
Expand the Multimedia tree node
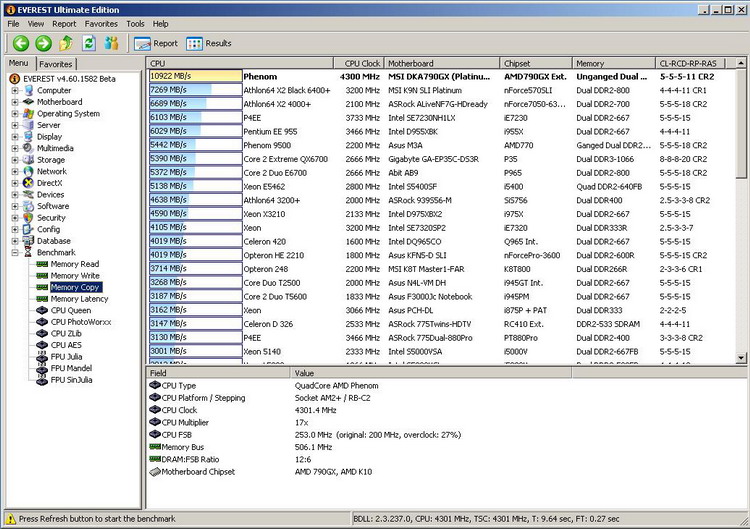(15, 148)
